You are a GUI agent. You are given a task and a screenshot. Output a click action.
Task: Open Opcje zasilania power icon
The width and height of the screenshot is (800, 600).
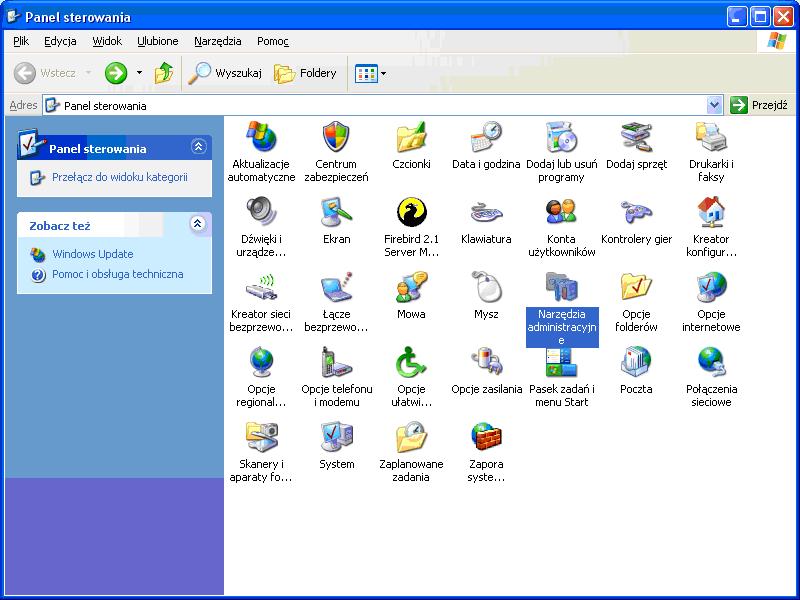(486, 363)
